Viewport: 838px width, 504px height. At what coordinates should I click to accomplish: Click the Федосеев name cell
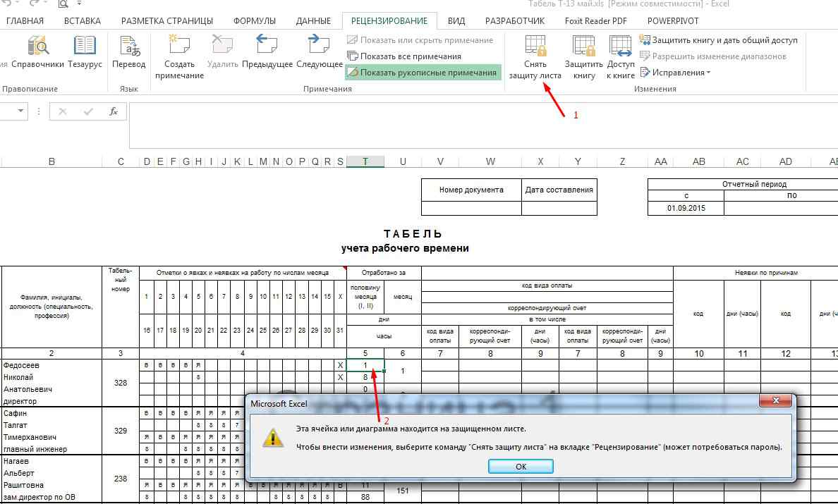click(51, 366)
